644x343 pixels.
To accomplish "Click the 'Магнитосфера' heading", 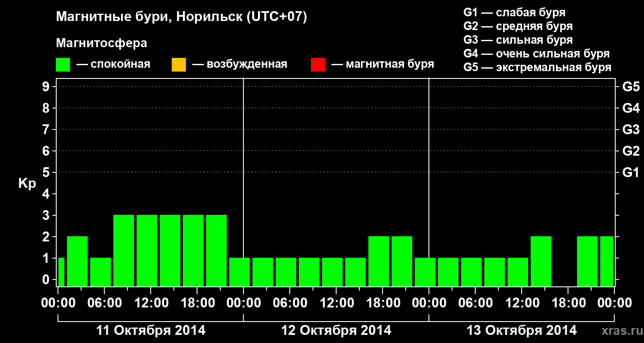I will tap(101, 43).
